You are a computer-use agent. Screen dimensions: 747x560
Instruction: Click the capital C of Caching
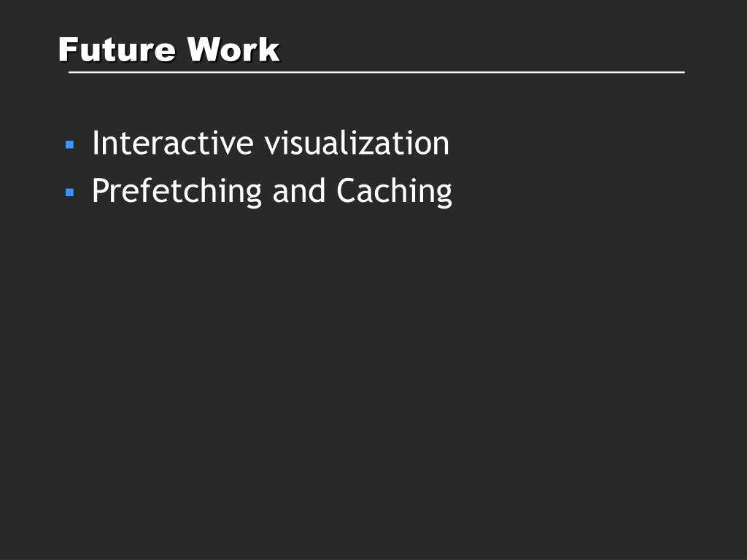[x=347, y=190]
